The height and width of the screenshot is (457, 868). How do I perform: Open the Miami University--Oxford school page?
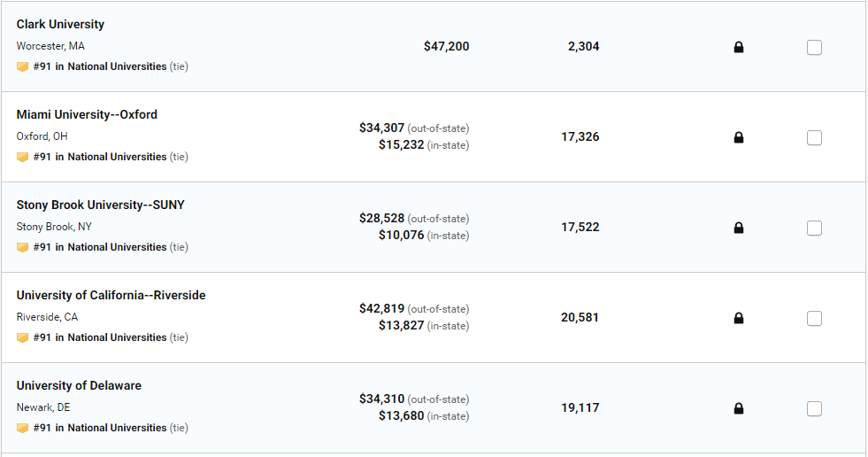[x=87, y=114]
